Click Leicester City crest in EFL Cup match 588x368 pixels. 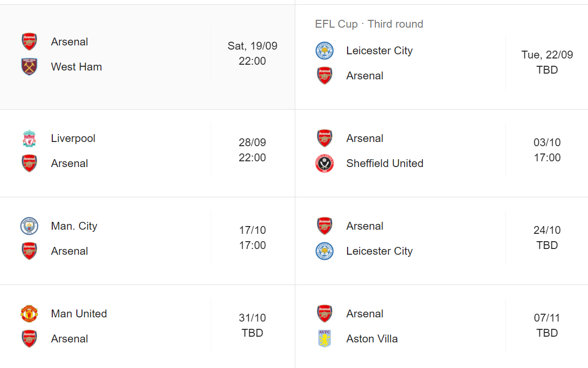click(325, 51)
